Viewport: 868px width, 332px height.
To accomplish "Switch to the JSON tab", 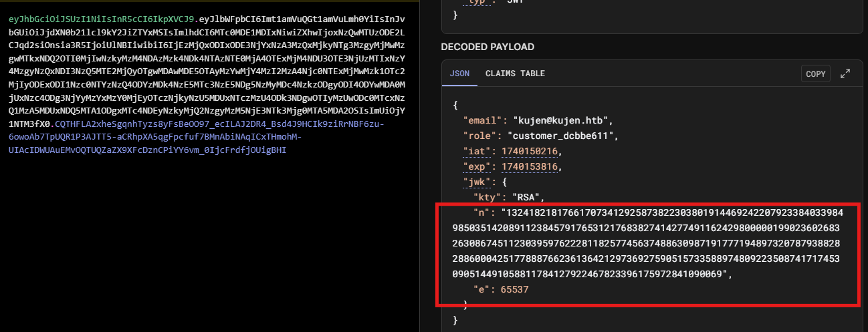I will [459, 73].
